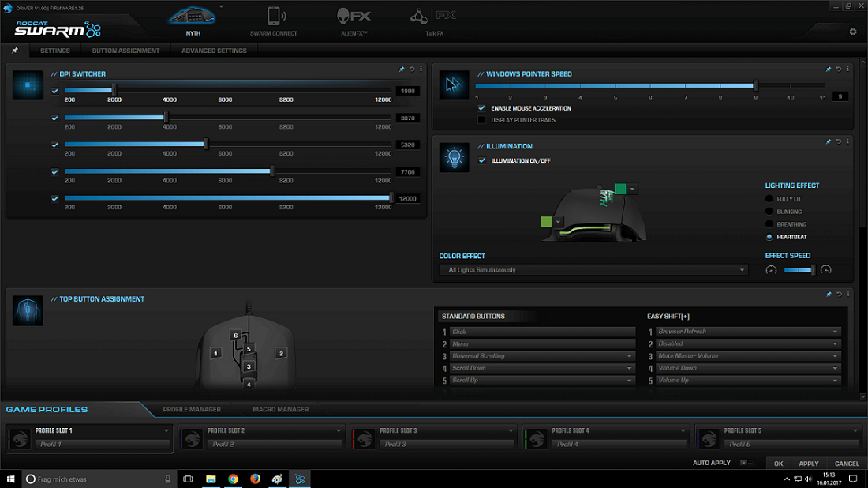Viewport: 868px width, 488px height.
Task: Click the Apply button
Action: pyautogui.click(x=808, y=464)
